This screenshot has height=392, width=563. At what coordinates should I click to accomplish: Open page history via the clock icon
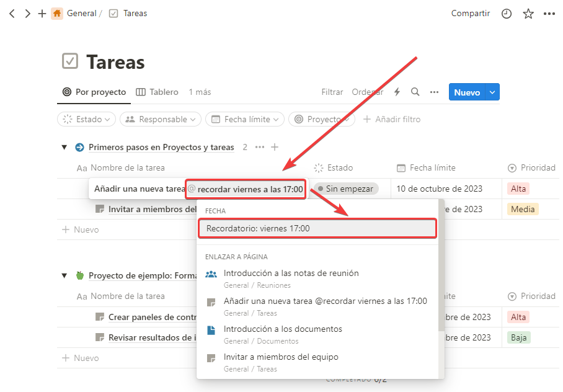click(x=507, y=13)
